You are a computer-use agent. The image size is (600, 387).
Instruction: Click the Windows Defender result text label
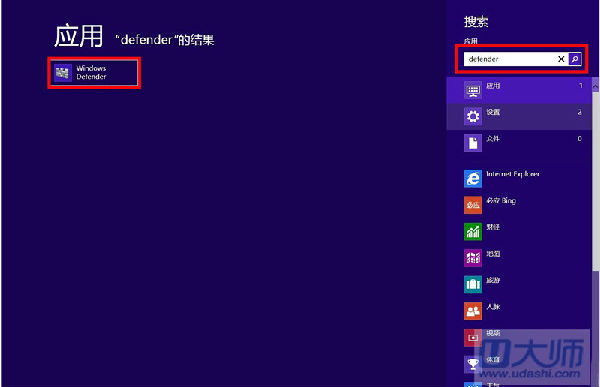pyautogui.click(x=91, y=72)
